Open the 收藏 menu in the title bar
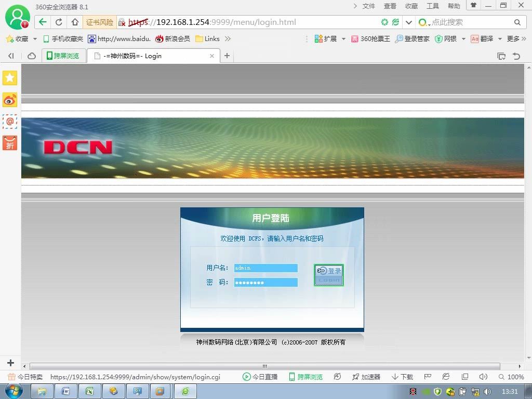This screenshot has height=399, width=532. (x=411, y=6)
